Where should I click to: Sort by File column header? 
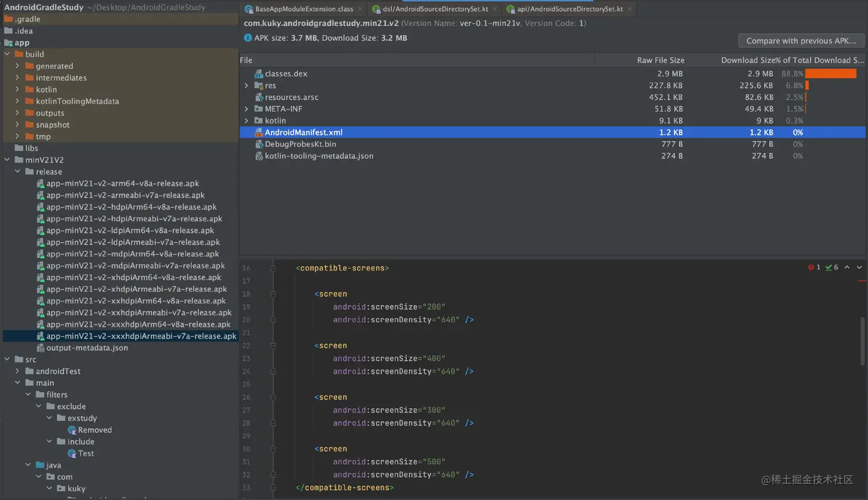pyautogui.click(x=417, y=60)
